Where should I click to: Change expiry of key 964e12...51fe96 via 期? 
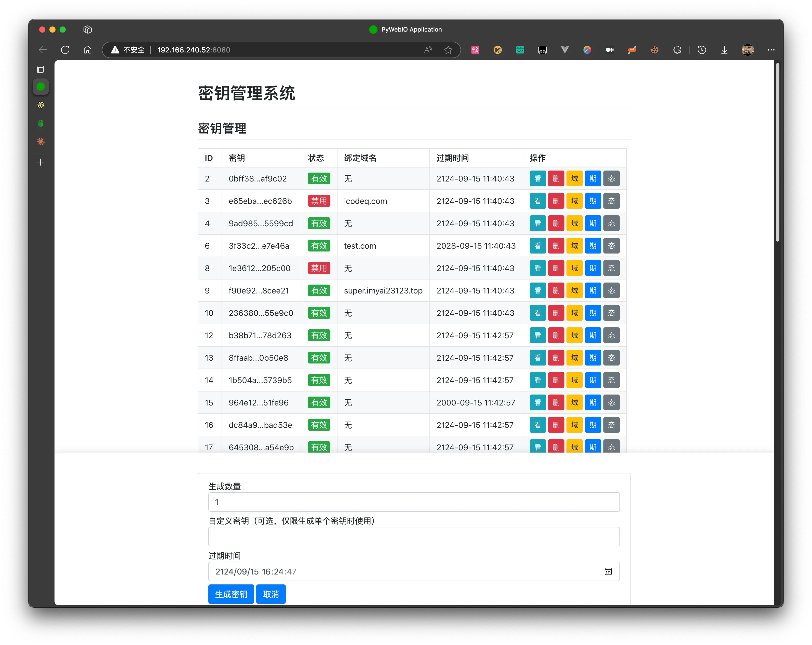[x=593, y=403]
